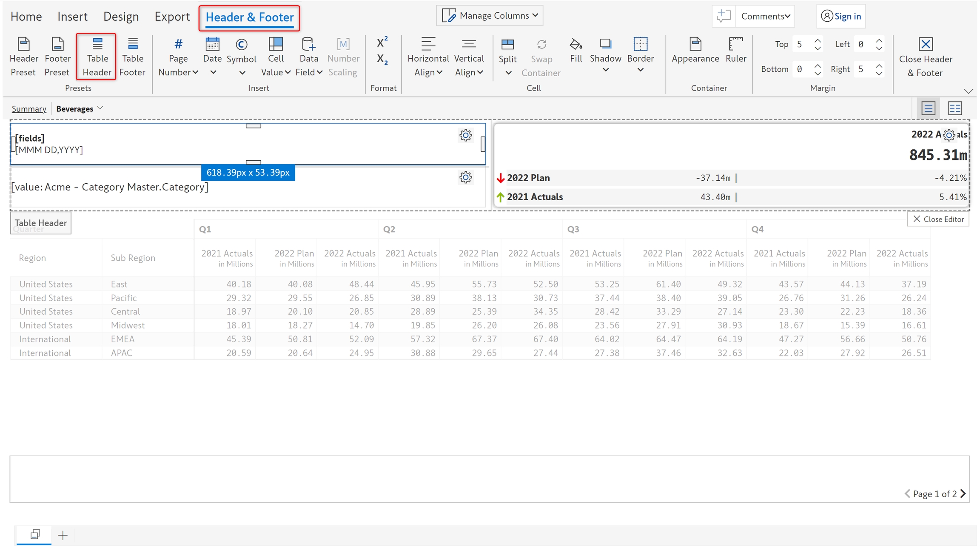The width and height of the screenshot is (980, 549).
Task: Apply superscript formatting
Action: 382,42
